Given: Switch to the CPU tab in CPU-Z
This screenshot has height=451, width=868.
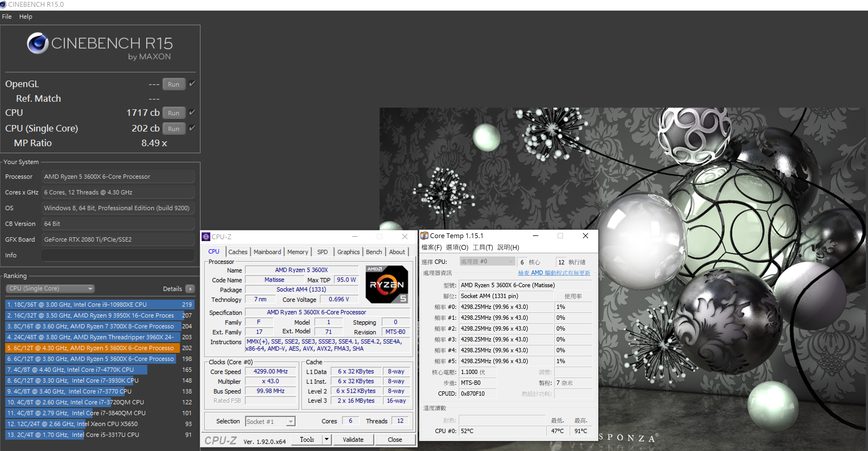Looking at the screenshot, I should point(214,251).
